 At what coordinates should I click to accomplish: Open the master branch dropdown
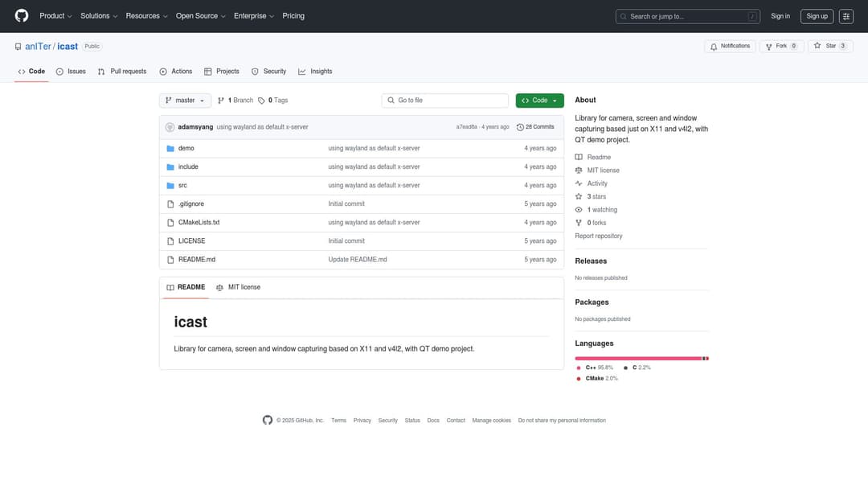185,101
